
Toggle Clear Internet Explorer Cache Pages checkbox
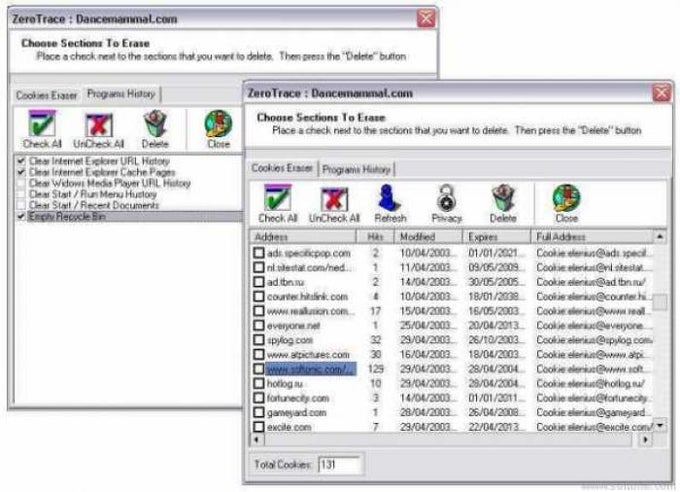21,172
